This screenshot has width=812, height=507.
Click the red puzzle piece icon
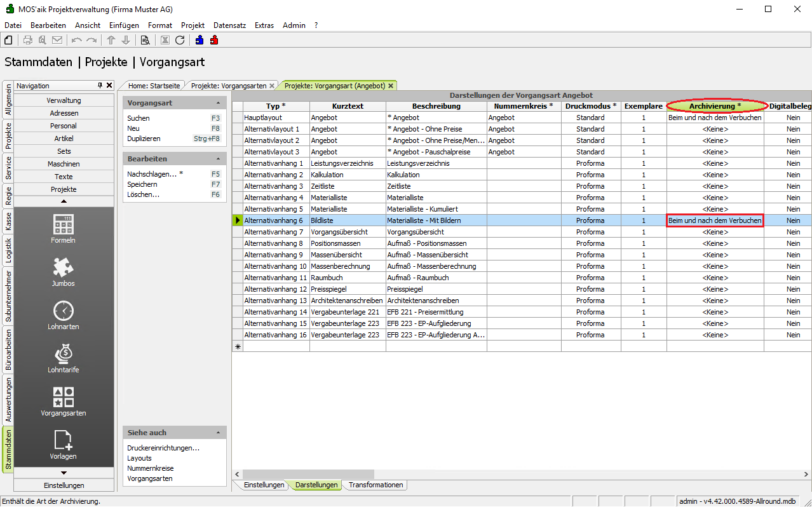(214, 40)
